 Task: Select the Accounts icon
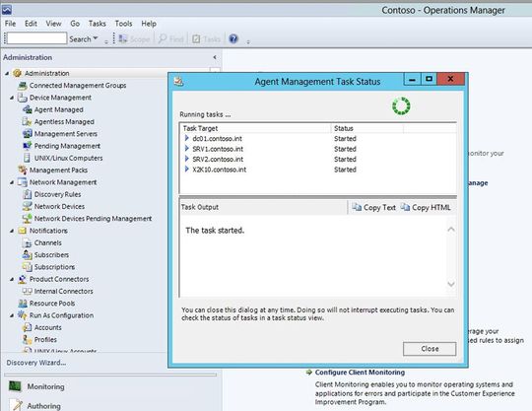(28, 327)
